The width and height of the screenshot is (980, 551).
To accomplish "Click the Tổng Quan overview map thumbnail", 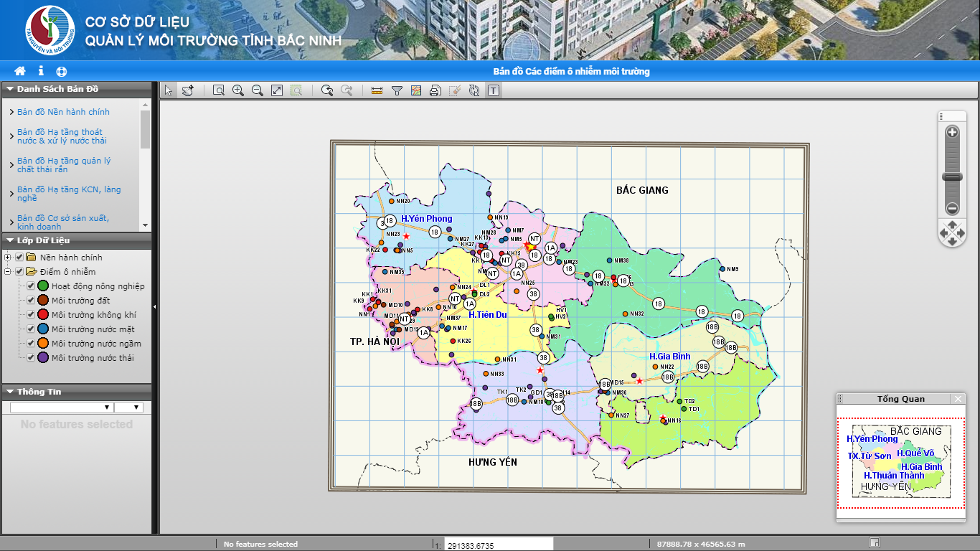I will click(901, 461).
